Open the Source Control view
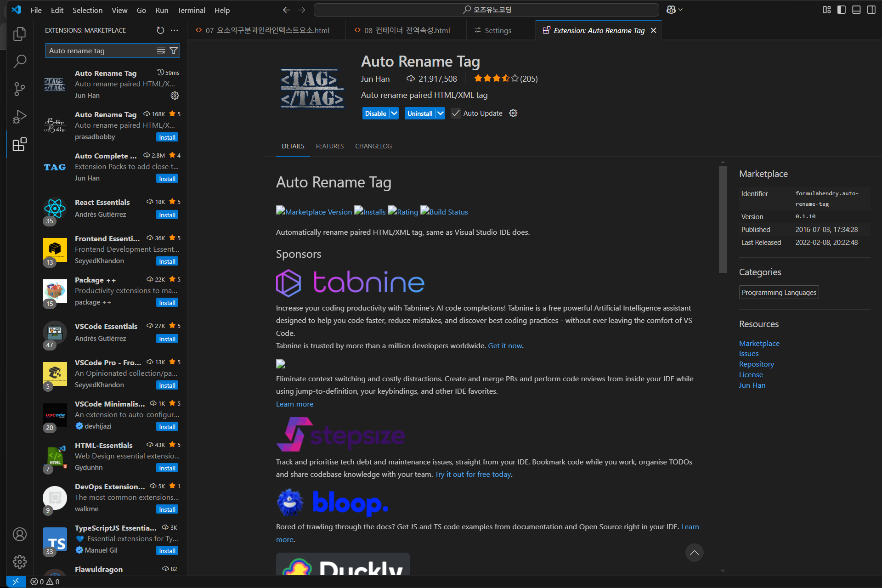882x588 pixels. (x=19, y=89)
